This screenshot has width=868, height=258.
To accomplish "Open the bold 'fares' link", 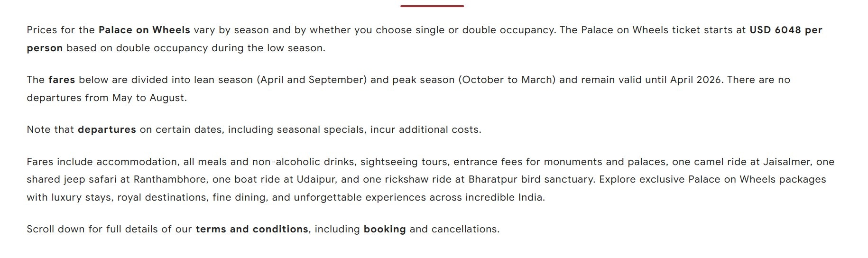I will pos(62,80).
